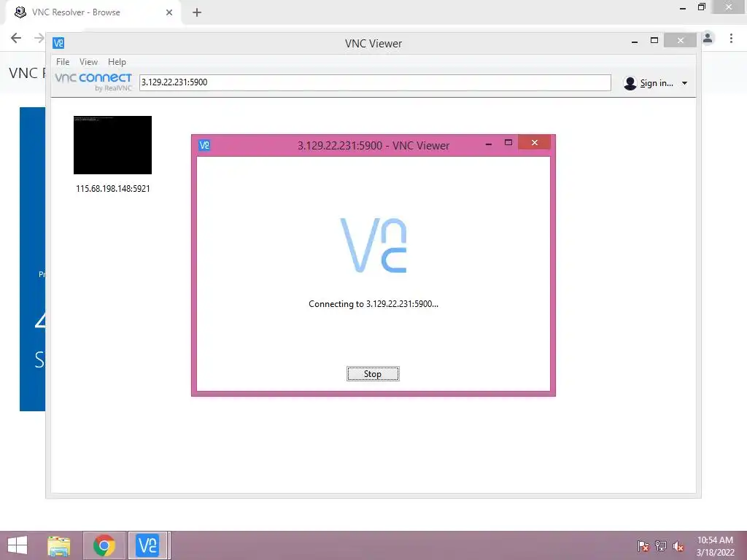The image size is (747, 560).
Task: Open the Help menu in VNC Viewer
Action: pyautogui.click(x=117, y=62)
